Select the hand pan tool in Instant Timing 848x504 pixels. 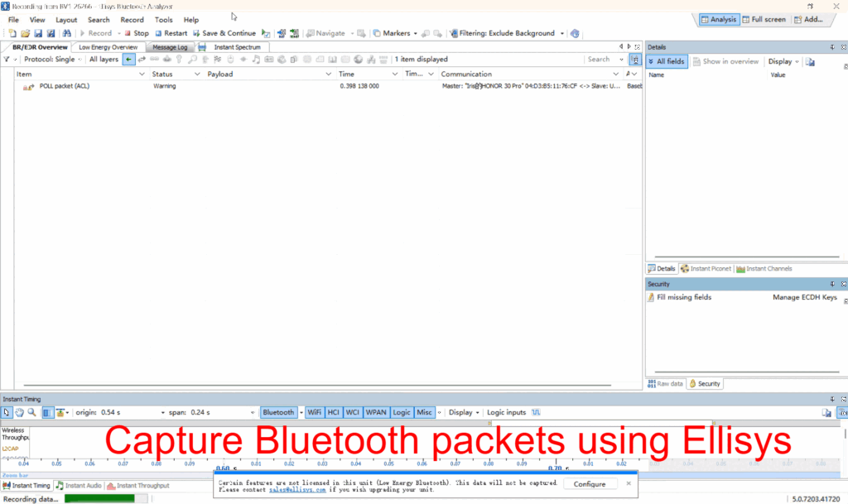(19, 412)
